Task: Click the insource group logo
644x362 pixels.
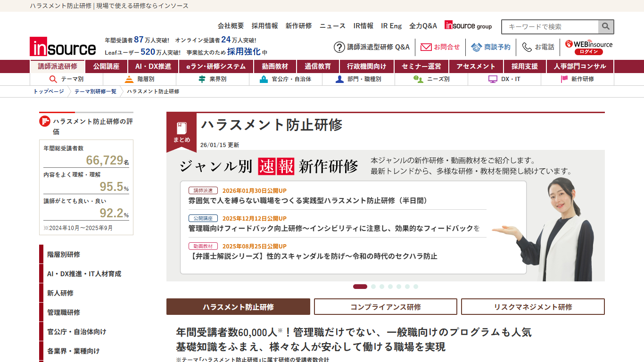Action: coord(468,26)
